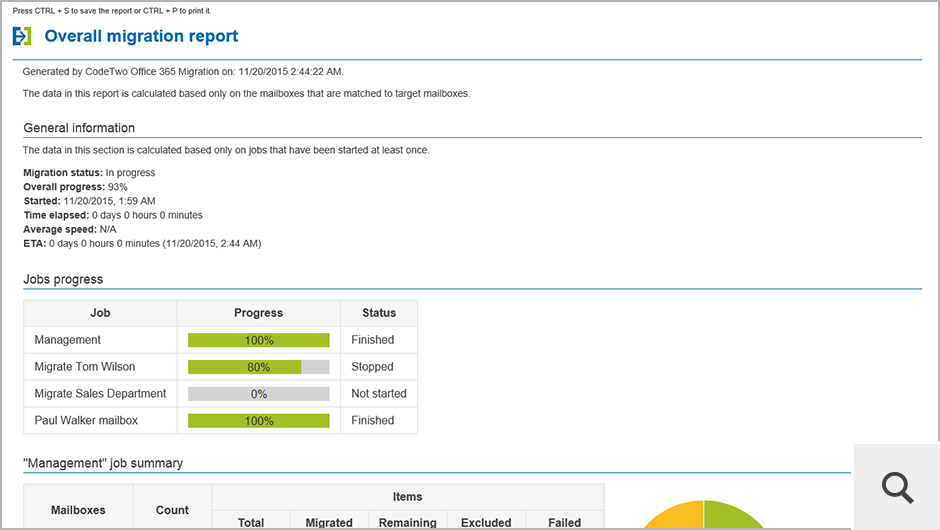Click the Not started status cell
Screen dimensions: 940x530
pyautogui.click(x=379, y=394)
